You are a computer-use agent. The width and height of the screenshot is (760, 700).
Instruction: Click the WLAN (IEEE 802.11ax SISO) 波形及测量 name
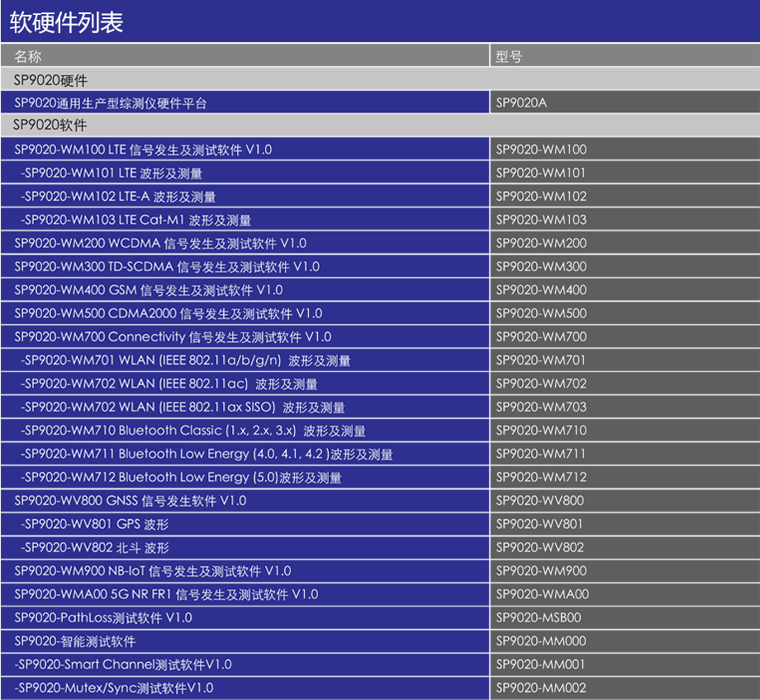[x=183, y=407]
